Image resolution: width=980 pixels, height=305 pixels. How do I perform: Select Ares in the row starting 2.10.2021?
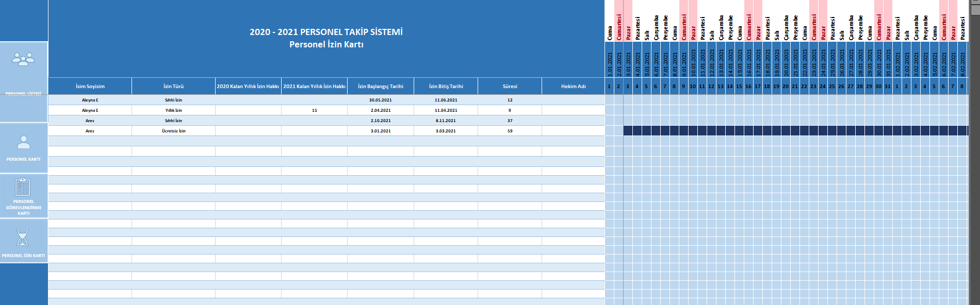pyautogui.click(x=90, y=121)
